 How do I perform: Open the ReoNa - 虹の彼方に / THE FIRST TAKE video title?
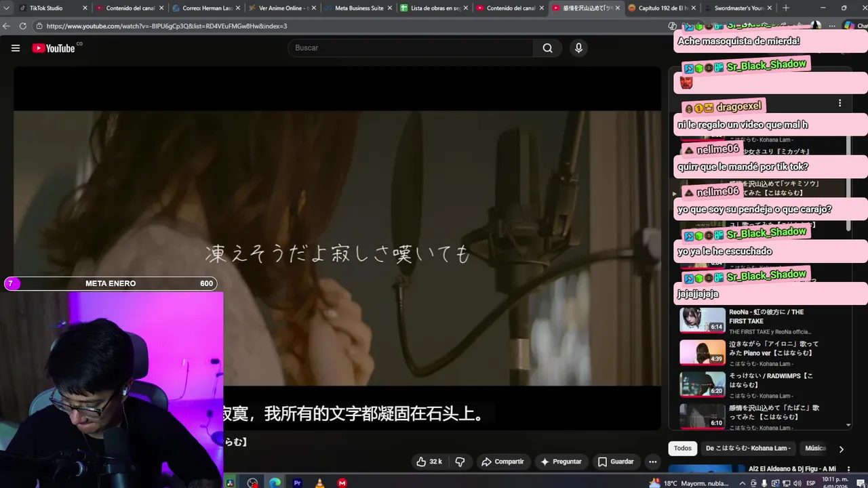766,317
